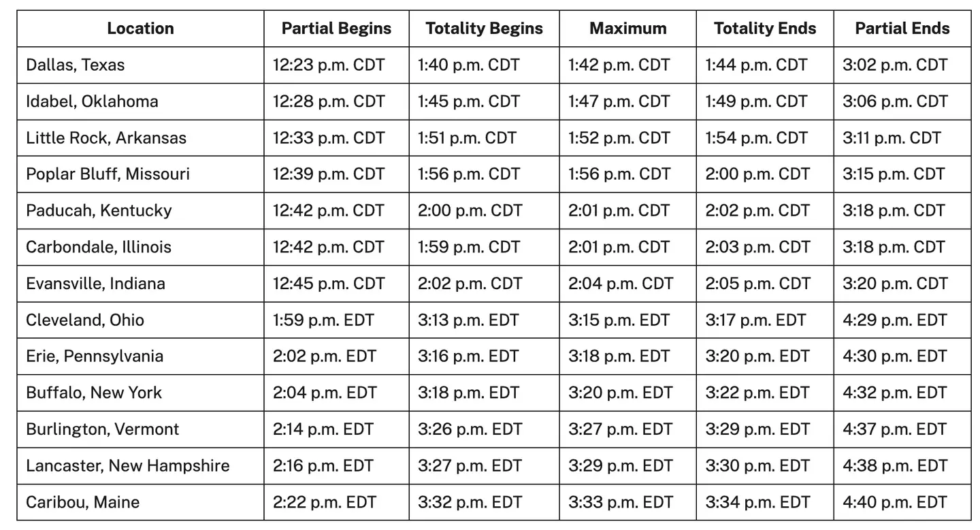Select the Evansville, Indiana cell
980x530 pixels.
95,284
